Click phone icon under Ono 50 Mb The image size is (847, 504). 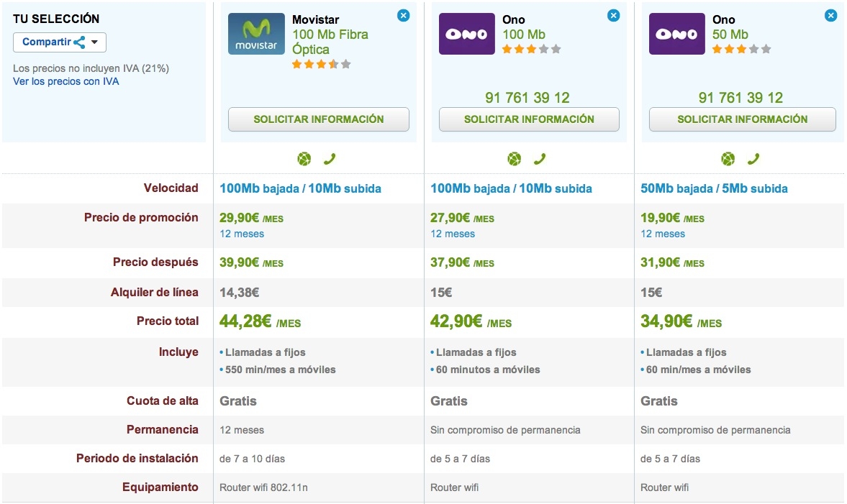click(x=753, y=159)
